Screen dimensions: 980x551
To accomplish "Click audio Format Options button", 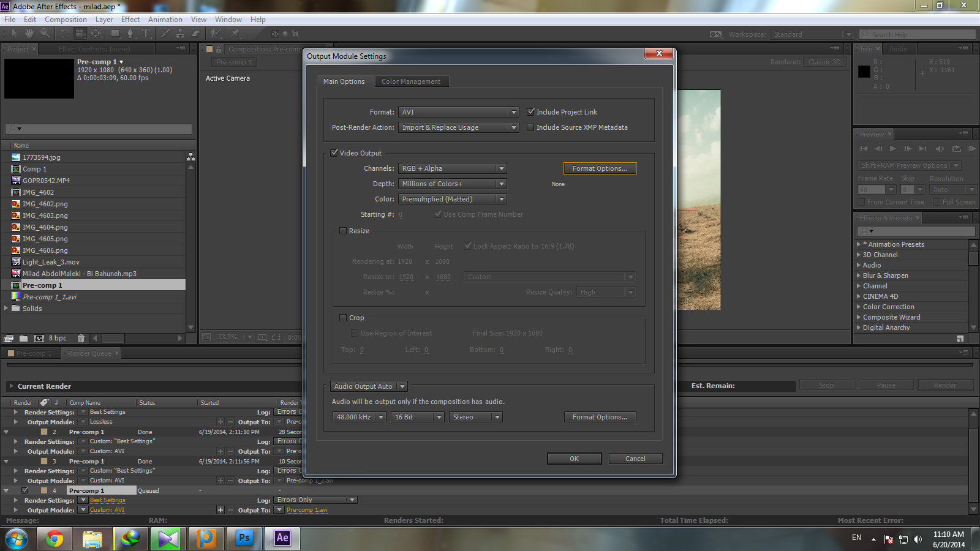I will (600, 417).
